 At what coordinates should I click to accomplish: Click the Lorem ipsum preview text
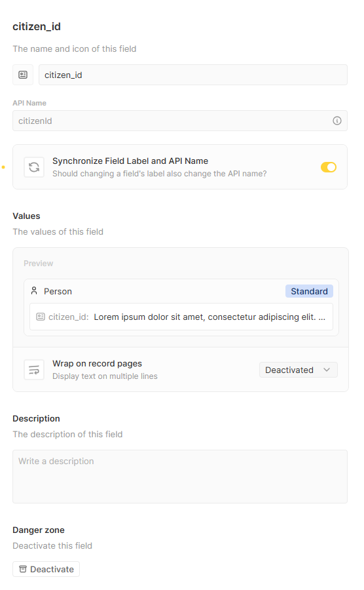[209, 317]
